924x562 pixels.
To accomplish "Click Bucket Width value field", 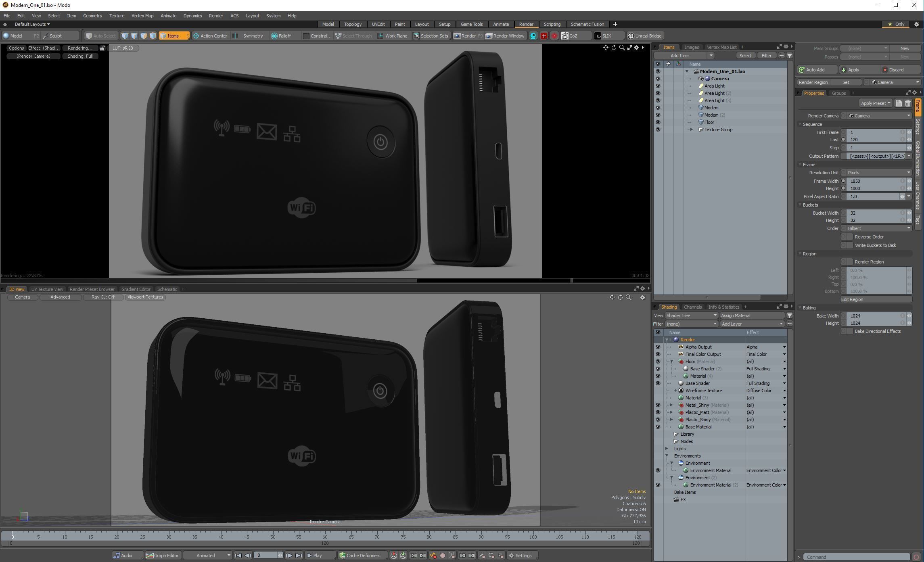I will coord(875,213).
